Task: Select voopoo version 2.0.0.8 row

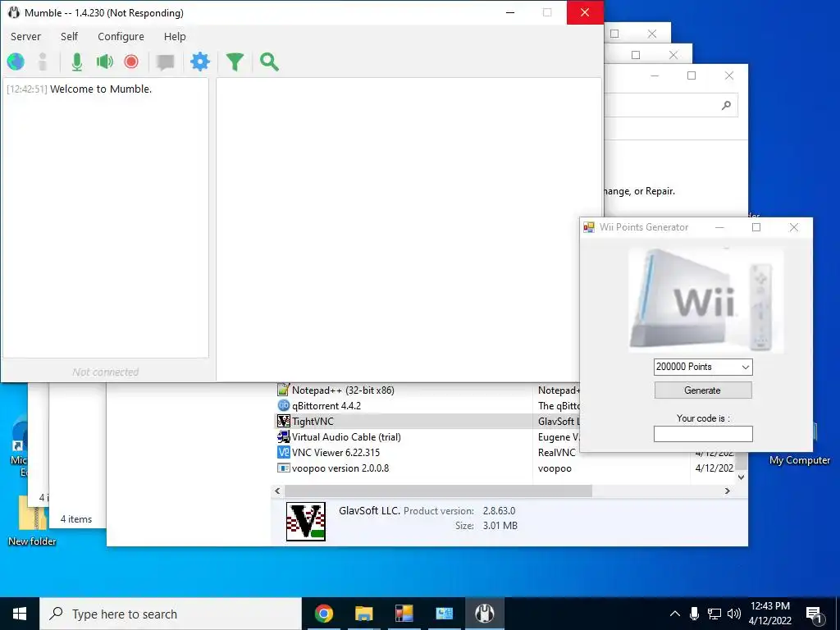Action: (504, 468)
